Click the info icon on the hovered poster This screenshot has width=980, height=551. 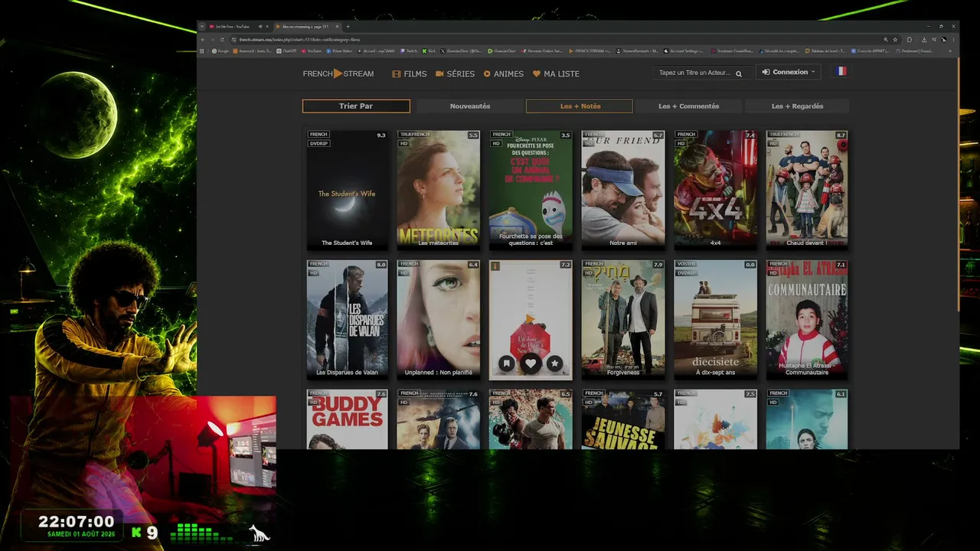click(495, 266)
